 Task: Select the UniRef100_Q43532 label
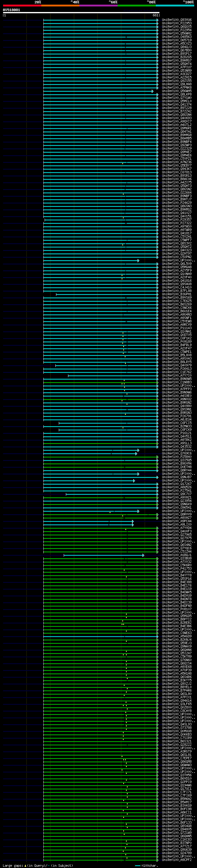(177, 446)
